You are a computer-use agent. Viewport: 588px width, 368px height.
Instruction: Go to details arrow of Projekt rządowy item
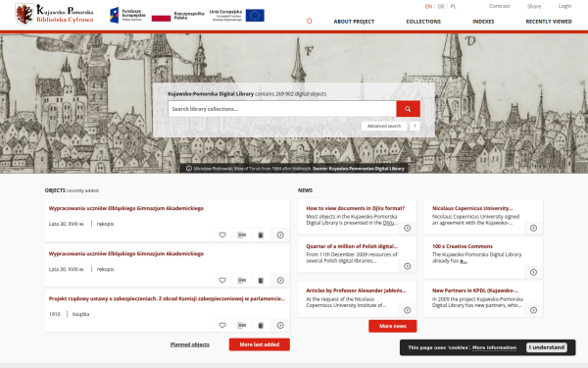coord(280,325)
